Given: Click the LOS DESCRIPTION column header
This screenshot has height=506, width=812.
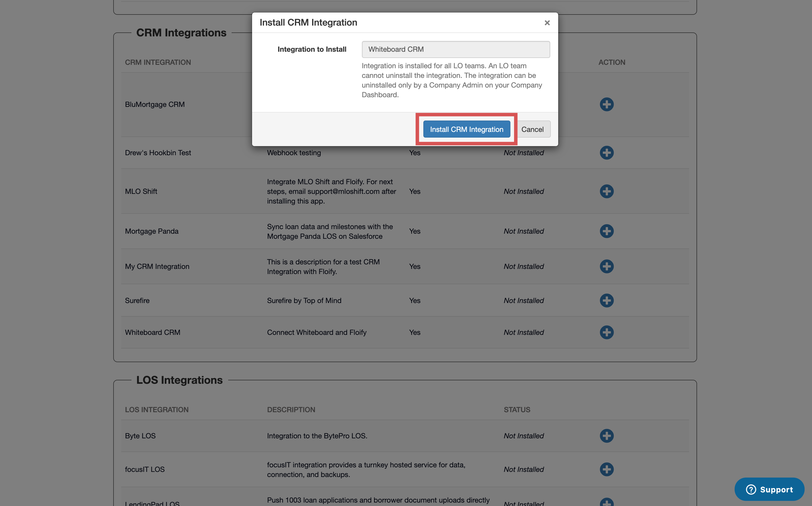Looking at the screenshot, I should [291, 410].
